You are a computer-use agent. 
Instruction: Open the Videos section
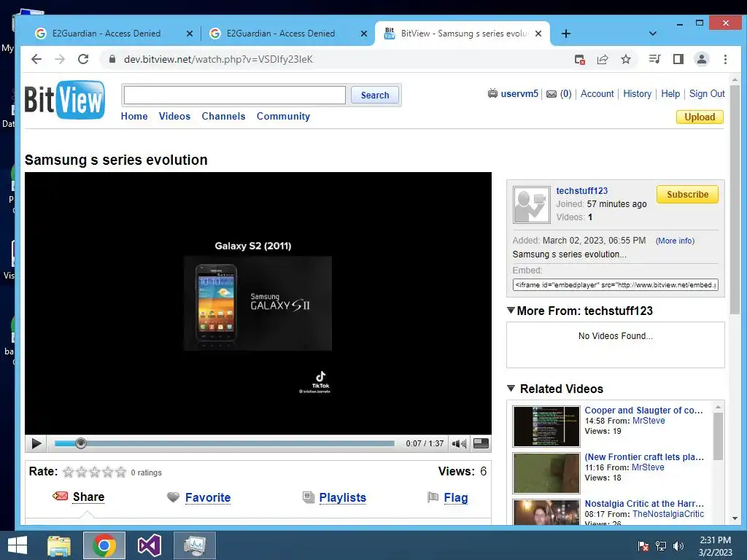coord(174,116)
